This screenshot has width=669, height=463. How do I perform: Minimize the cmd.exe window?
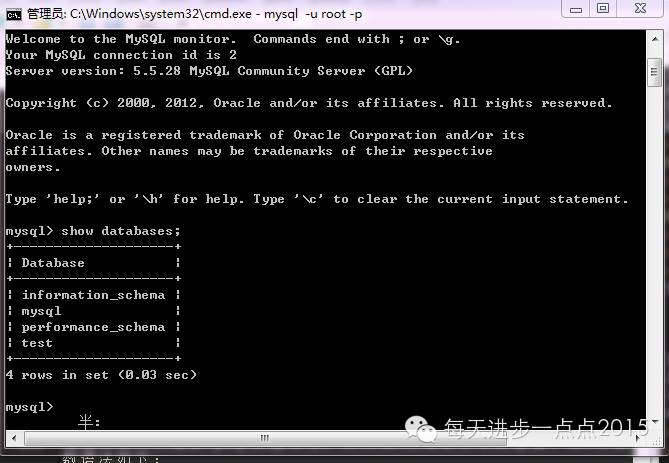(576, 9)
